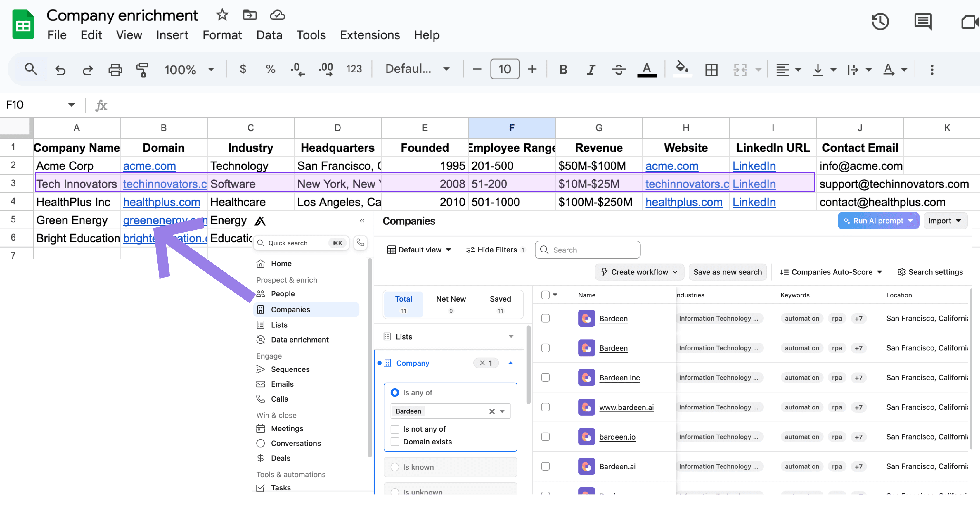The width and height of the screenshot is (980, 512).
Task: Clear the Bardeen company filter value
Action: coord(491,411)
